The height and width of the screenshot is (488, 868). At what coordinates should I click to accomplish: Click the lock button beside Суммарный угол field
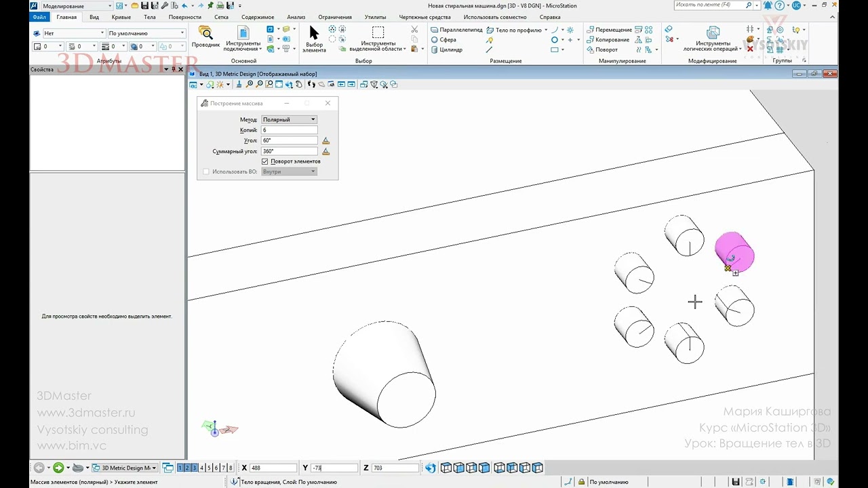pos(326,151)
